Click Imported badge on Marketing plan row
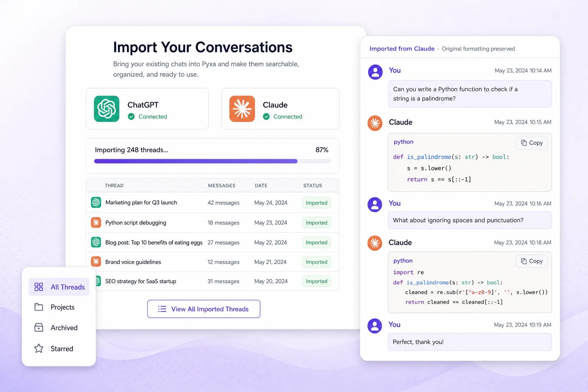Image resolution: width=588 pixels, height=392 pixels. click(316, 203)
